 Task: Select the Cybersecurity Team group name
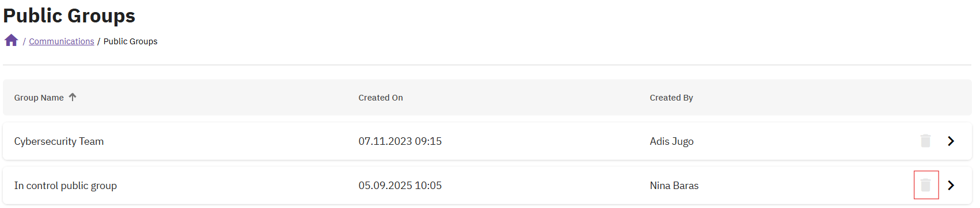coord(59,141)
